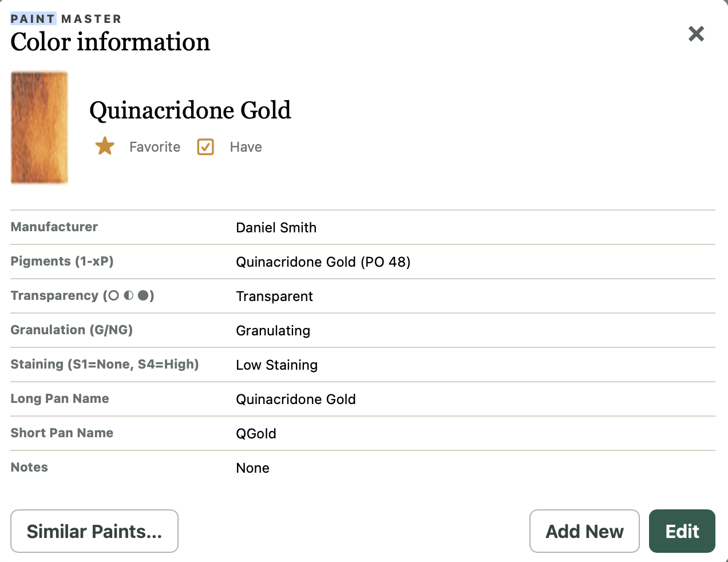Viewport: 728px width, 562px height.
Task: Click the half-filled circle transparency icon
Action: tap(128, 295)
